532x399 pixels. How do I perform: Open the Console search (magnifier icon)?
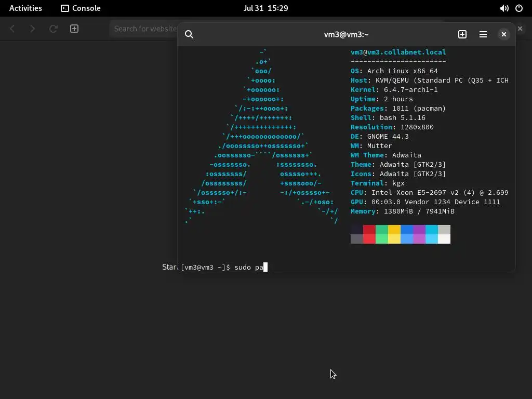click(189, 34)
